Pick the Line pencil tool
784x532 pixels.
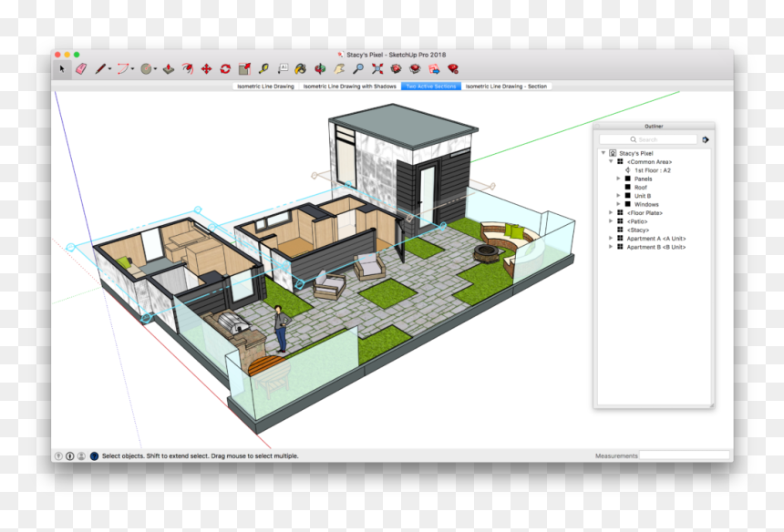tap(100, 69)
